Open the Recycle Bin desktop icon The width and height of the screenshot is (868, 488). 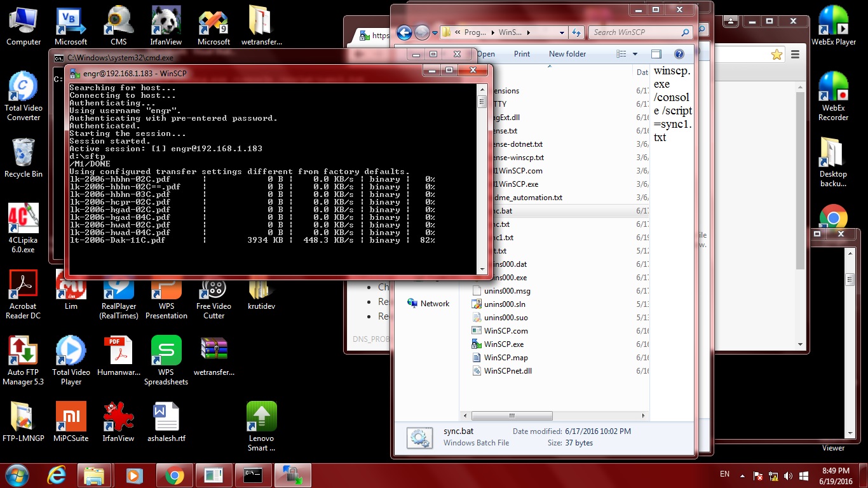(24, 159)
